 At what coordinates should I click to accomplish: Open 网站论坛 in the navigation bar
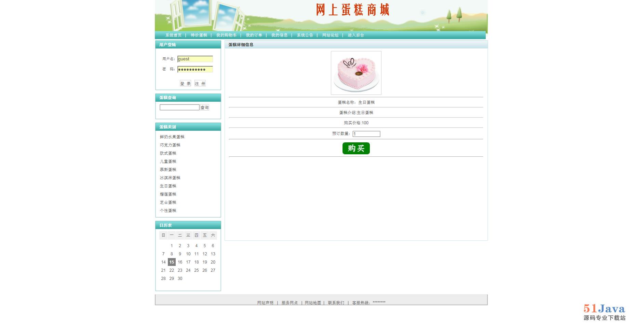coord(330,35)
